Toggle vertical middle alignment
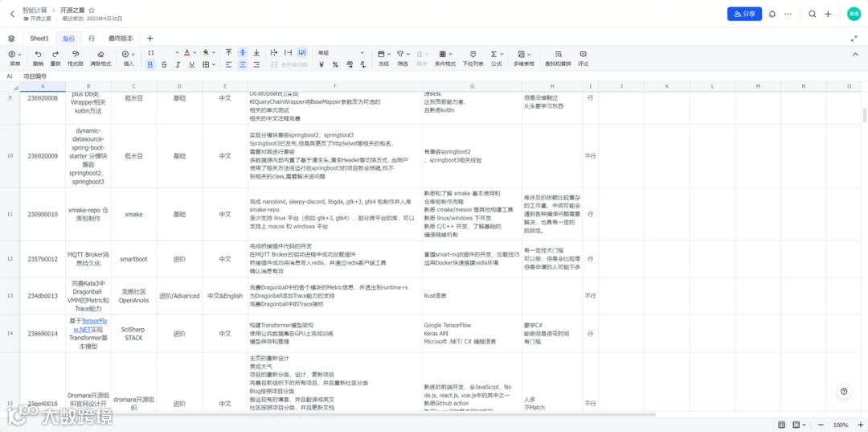The width and height of the screenshot is (868, 432). pos(243,52)
